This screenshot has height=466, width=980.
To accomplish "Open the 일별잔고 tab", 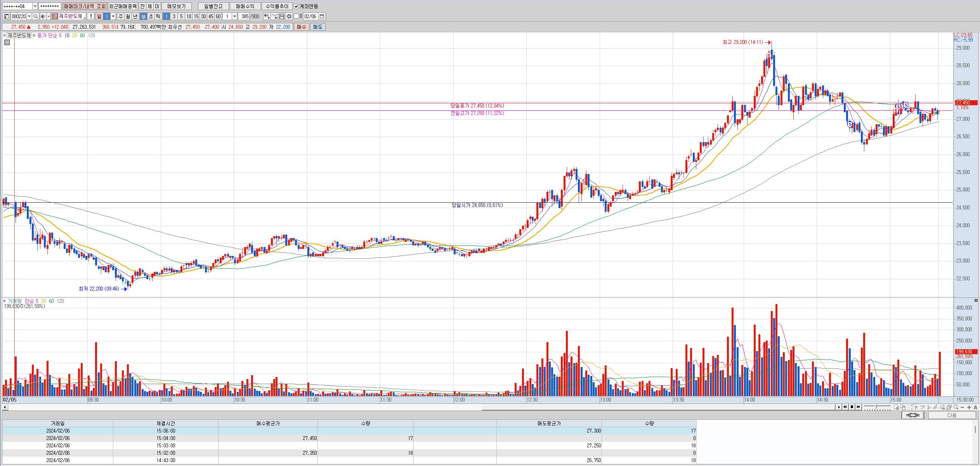I will coord(213,6).
